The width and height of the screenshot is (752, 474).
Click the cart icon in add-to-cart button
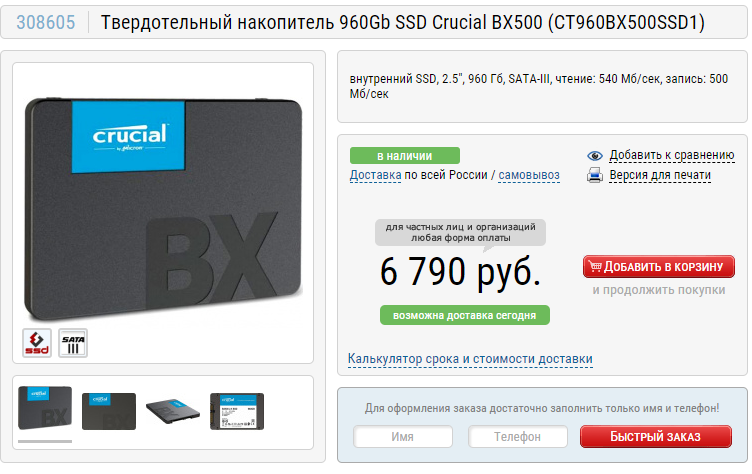click(595, 266)
